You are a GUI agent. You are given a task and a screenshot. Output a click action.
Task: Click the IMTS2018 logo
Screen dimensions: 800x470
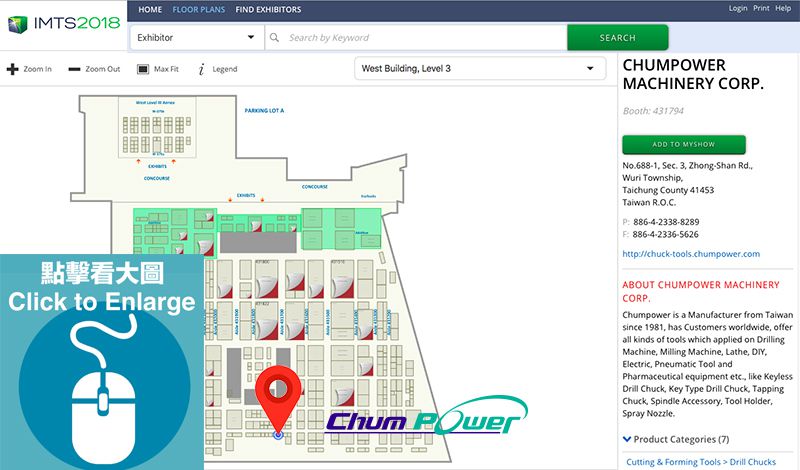pyautogui.click(x=64, y=24)
